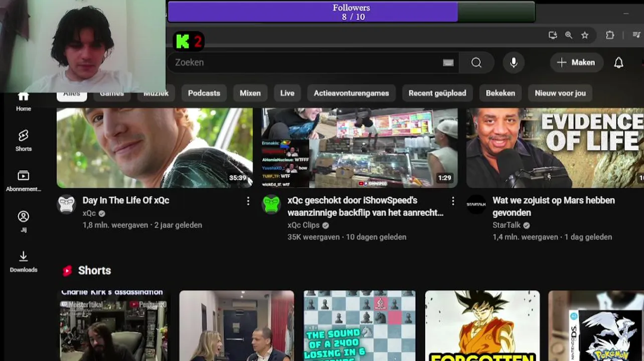Click the xQc channel avatar
Viewport: 644px width, 361px height.
coord(66,205)
